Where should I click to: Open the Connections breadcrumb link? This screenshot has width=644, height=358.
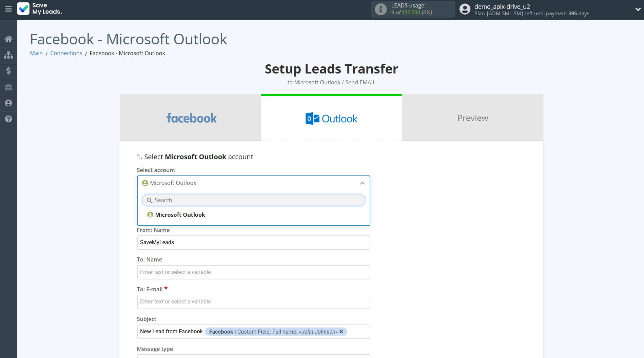click(x=66, y=53)
